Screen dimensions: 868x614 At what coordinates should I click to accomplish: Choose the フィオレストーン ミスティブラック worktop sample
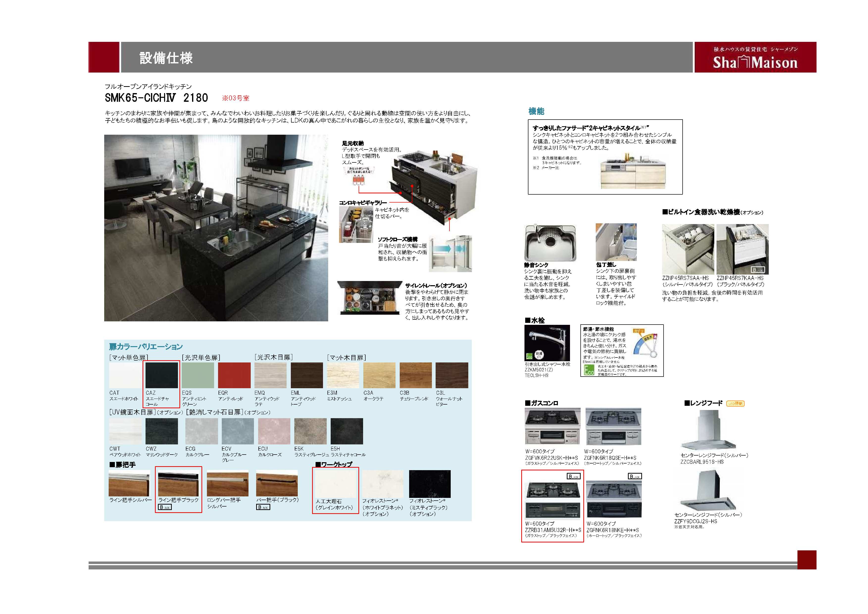point(429,484)
